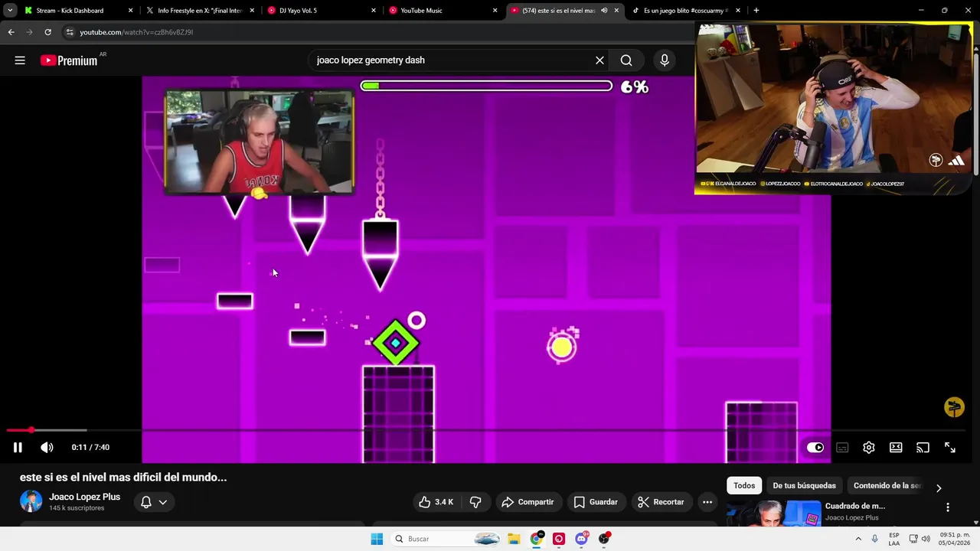Expand notification options chevron

pos(163,502)
